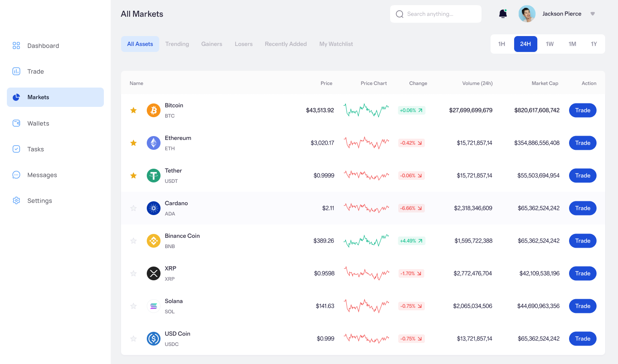Open the Dashboard sidebar icon

pyautogui.click(x=16, y=45)
